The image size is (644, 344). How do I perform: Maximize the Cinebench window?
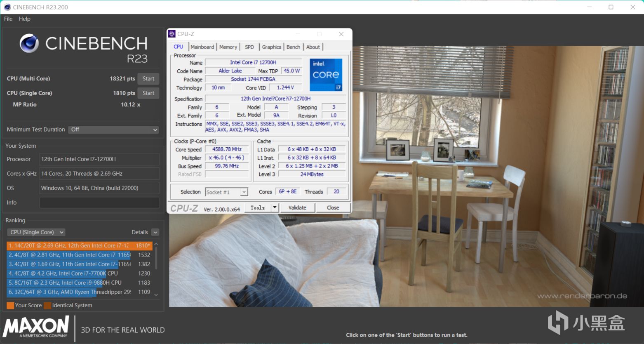pyautogui.click(x=611, y=7)
